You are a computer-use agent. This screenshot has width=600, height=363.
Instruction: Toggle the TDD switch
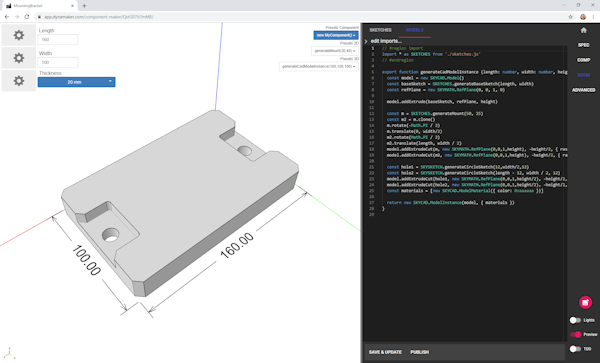pos(575,349)
